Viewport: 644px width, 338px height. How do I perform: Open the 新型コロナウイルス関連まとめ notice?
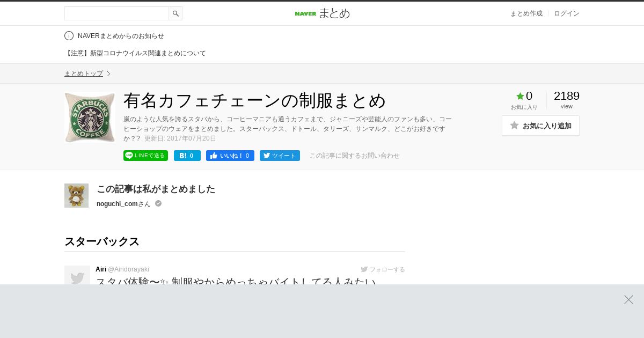(x=135, y=53)
